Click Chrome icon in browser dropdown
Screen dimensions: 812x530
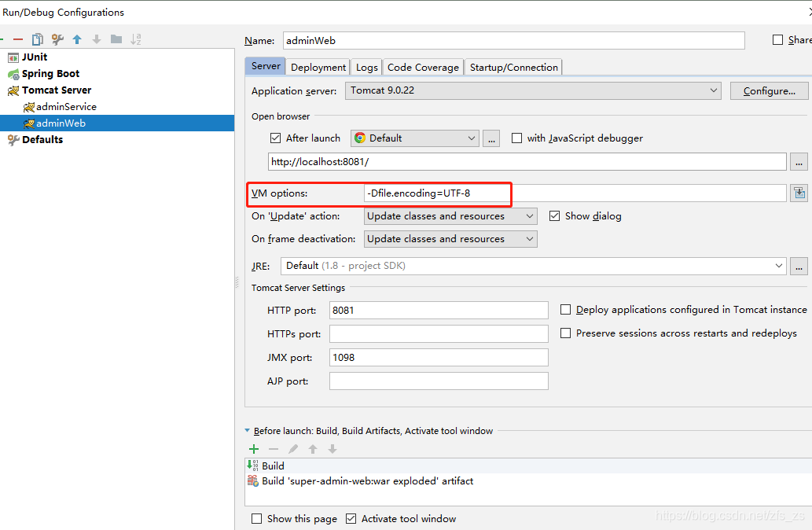point(360,138)
